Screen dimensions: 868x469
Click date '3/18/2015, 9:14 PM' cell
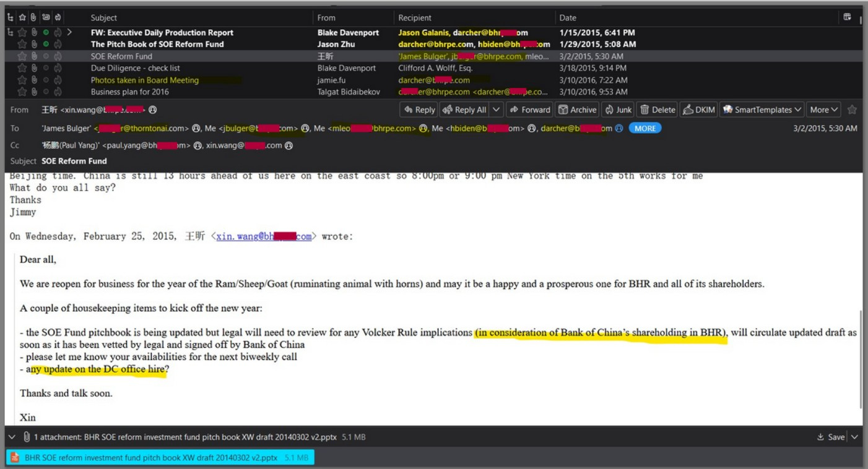click(593, 68)
